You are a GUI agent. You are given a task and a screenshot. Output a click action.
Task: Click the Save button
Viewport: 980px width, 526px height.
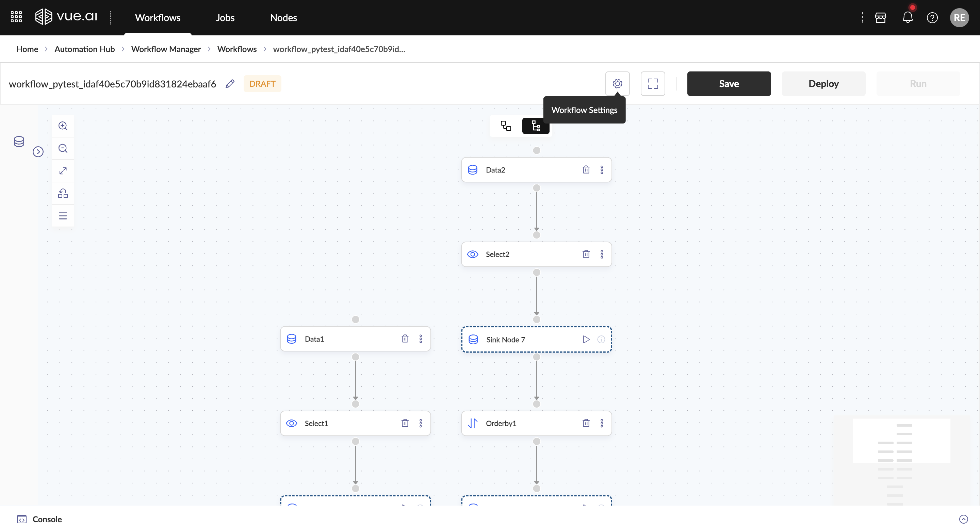tap(729, 84)
